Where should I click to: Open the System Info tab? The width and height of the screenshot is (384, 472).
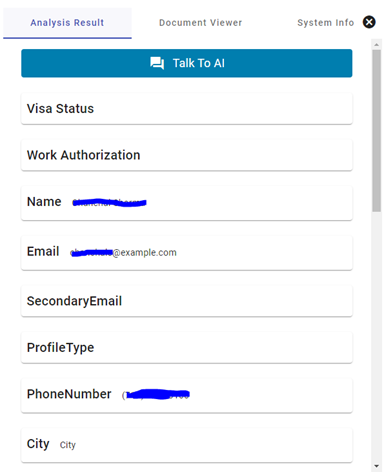click(325, 23)
